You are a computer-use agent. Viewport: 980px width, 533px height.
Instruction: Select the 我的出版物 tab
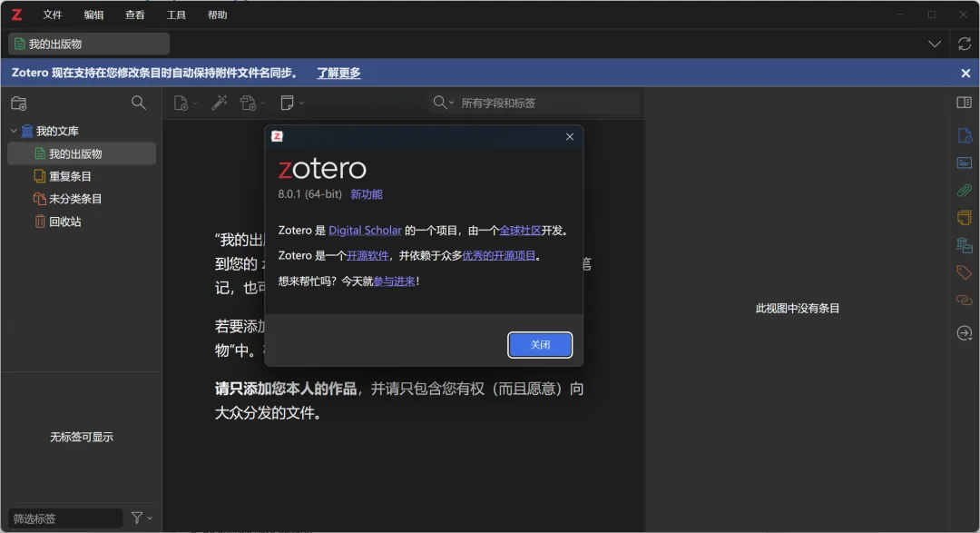tap(89, 44)
